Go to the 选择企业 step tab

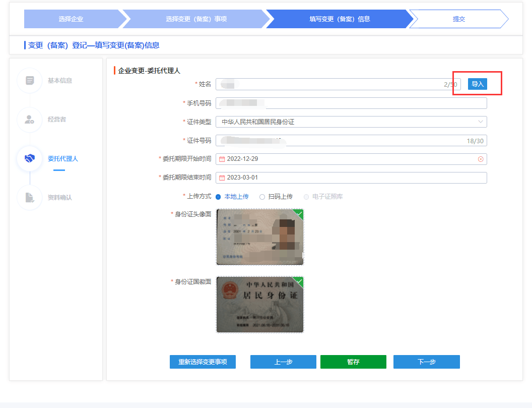[x=71, y=19]
